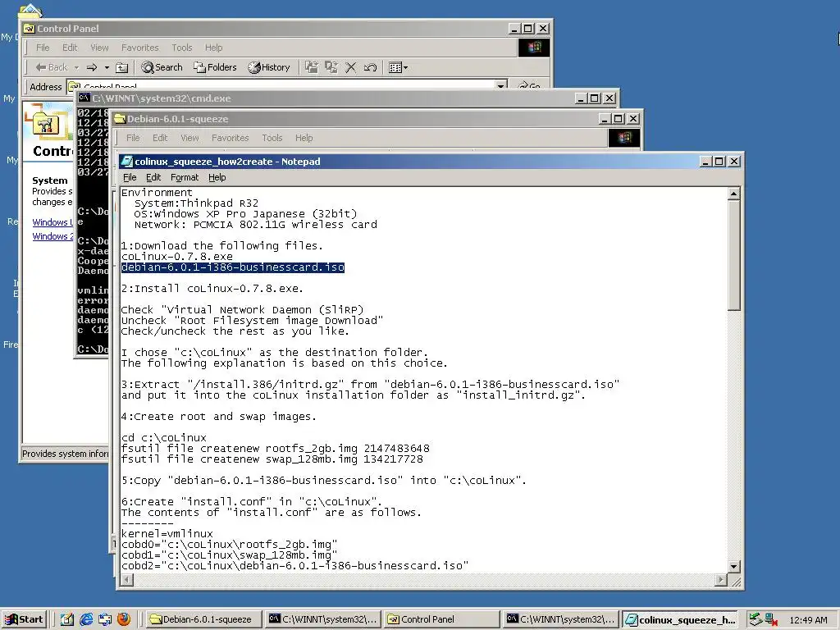Switch to first C:\WINNT\system32 taskbar button
Screen dimensions: 840x630
tap(323, 619)
